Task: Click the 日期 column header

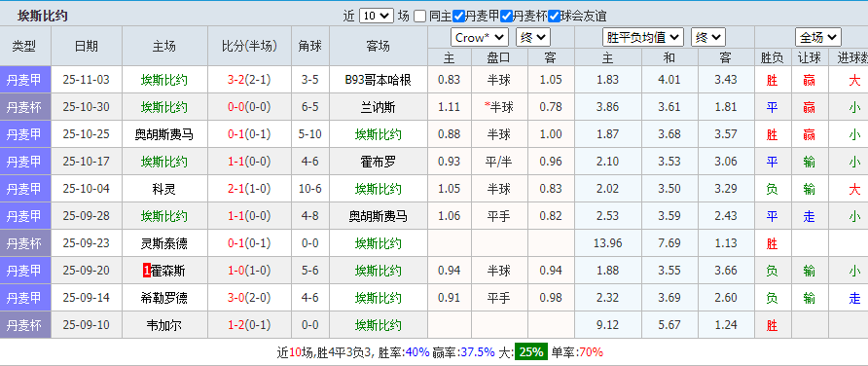Action: coord(87,46)
